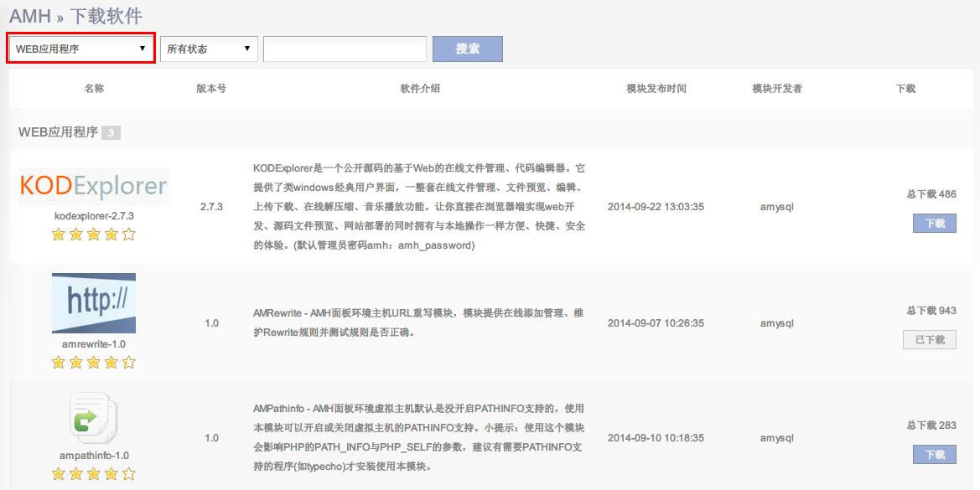980x490 pixels.
Task: Open the WEB应用程序 category dropdown
Action: click(x=81, y=49)
